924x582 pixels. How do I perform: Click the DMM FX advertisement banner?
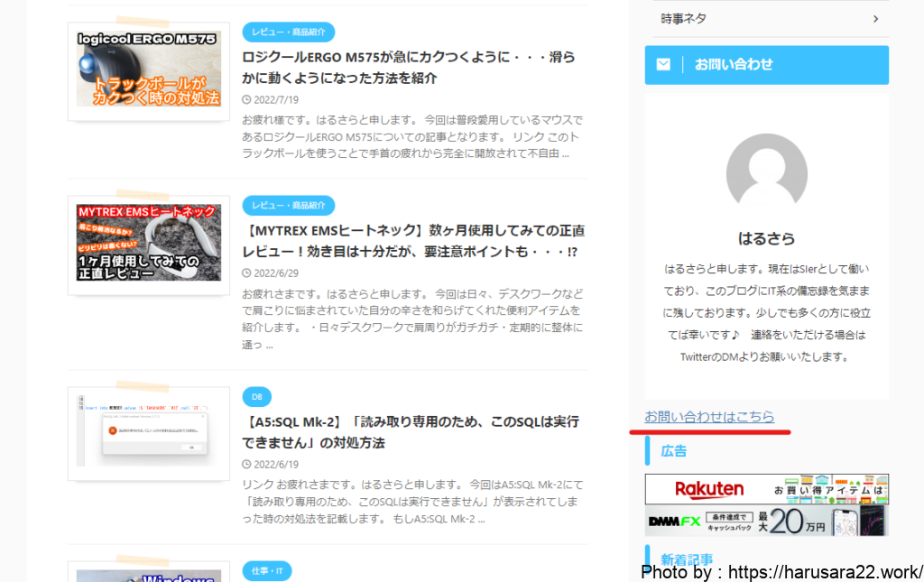pos(766,522)
